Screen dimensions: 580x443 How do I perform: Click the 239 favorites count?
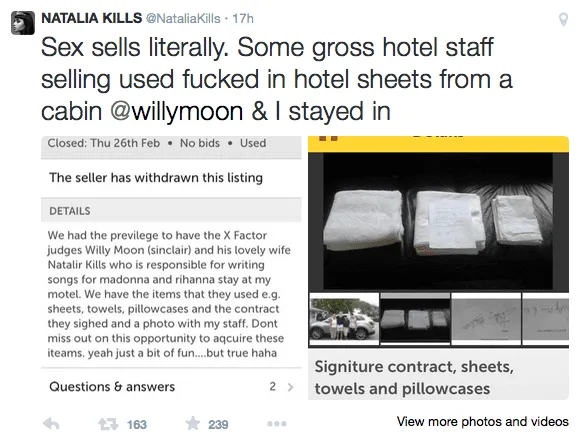(218, 425)
